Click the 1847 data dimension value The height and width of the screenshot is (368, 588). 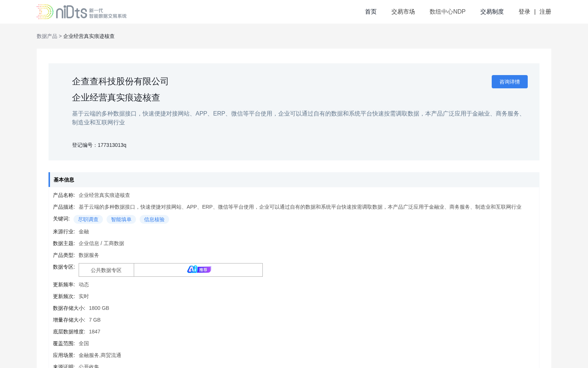94,332
